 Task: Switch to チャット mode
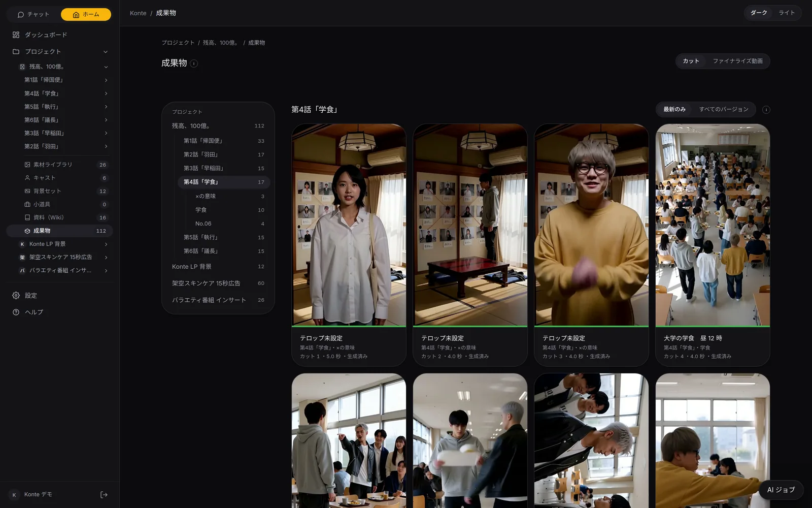pyautogui.click(x=33, y=15)
